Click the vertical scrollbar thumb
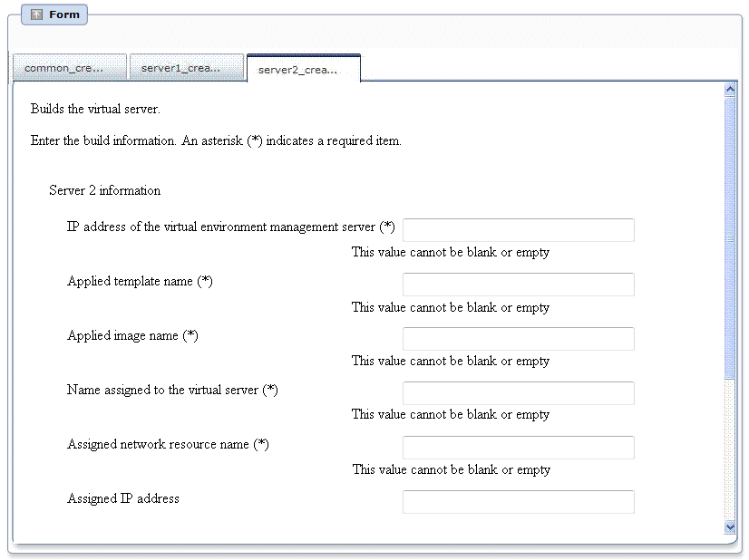Screen dimensions: 749x560 click(x=729, y=237)
